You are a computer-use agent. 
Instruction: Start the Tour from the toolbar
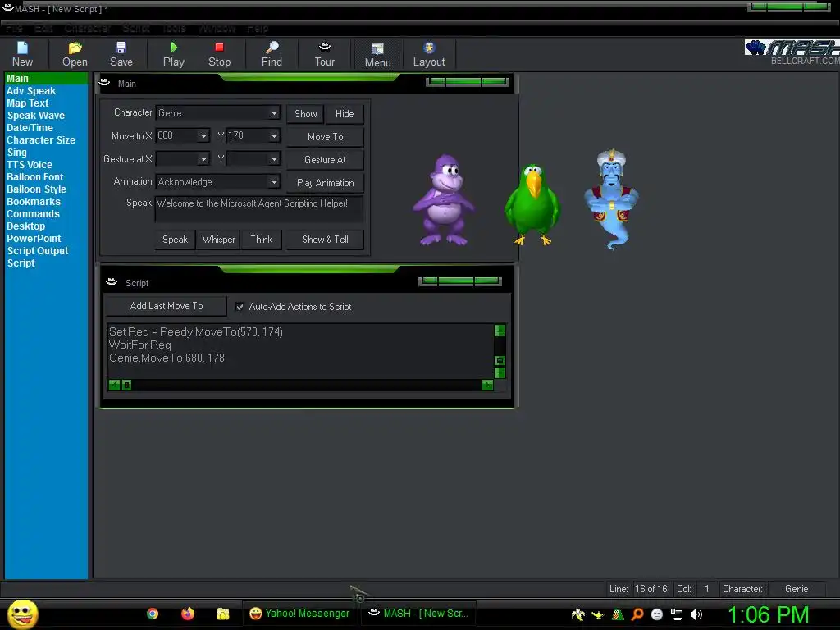pos(325,54)
